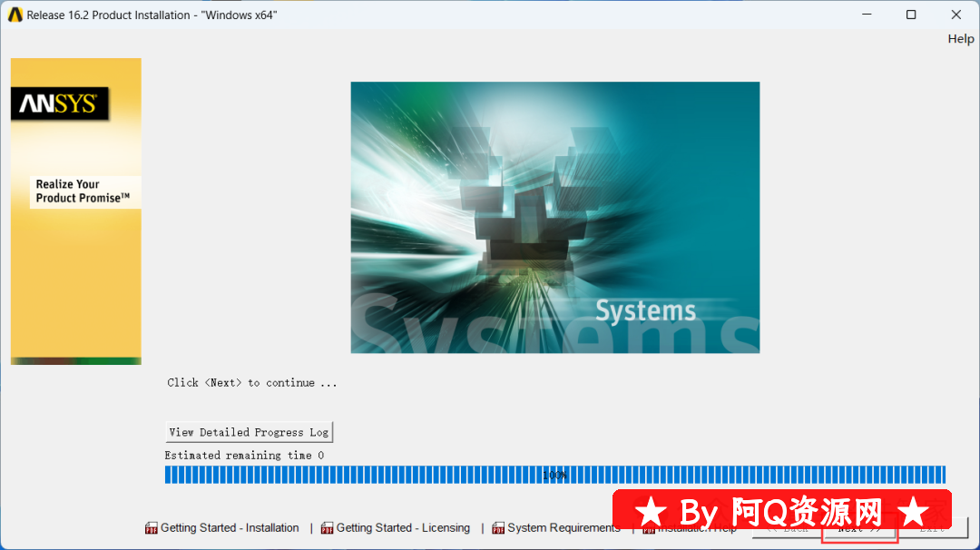The image size is (980, 550).
Task: Open Getting Started - Installation link
Action: click(x=230, y=527)
